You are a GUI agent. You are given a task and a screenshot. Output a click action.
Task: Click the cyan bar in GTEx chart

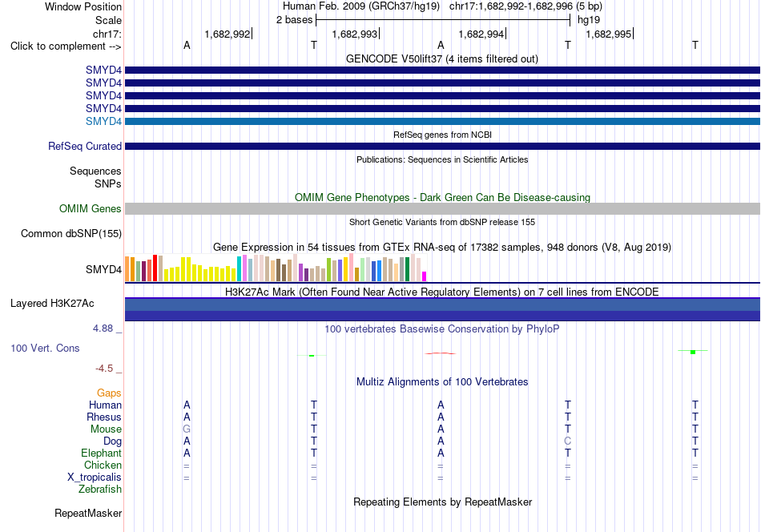pyautogui.click(x=239, y=269)
